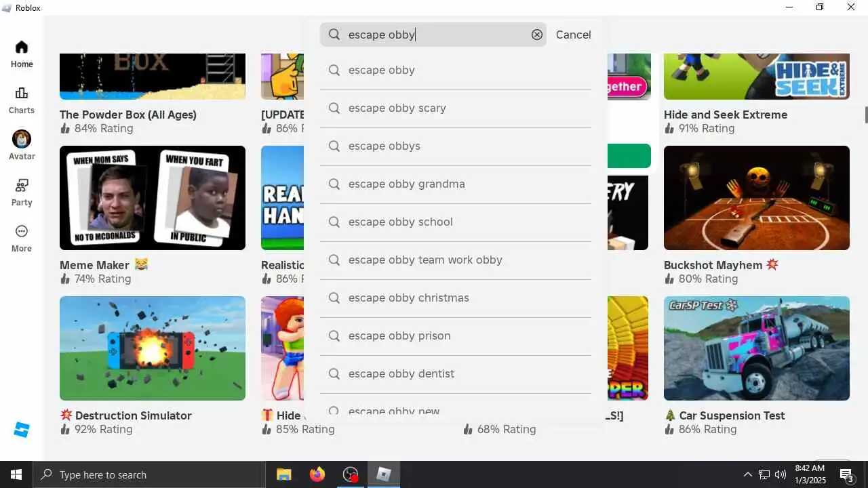This screenshot has width=868, height=488.
Task: Show hidden system tray icons
Action: tap(748, 474)
